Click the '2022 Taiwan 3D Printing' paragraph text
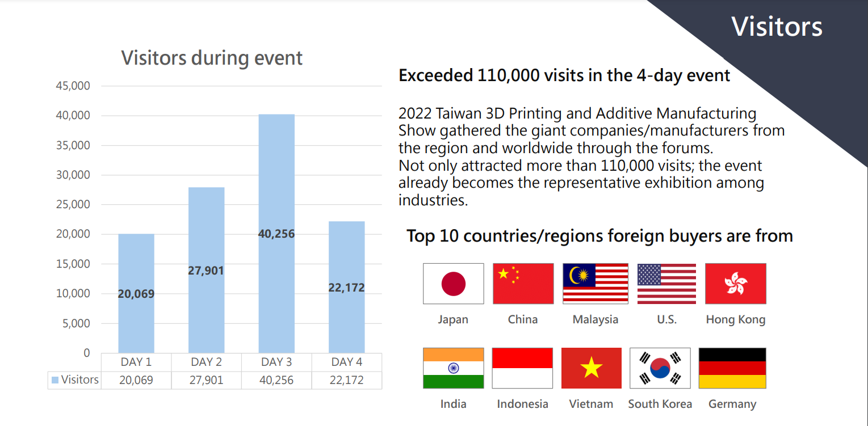Screen dimensions: 868x426 (592, 157)
